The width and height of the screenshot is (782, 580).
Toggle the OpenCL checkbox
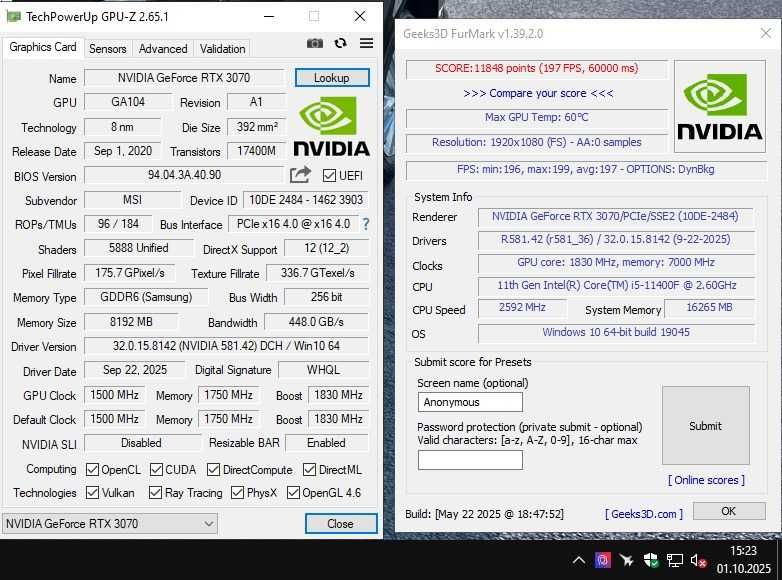tap(92, 470)
